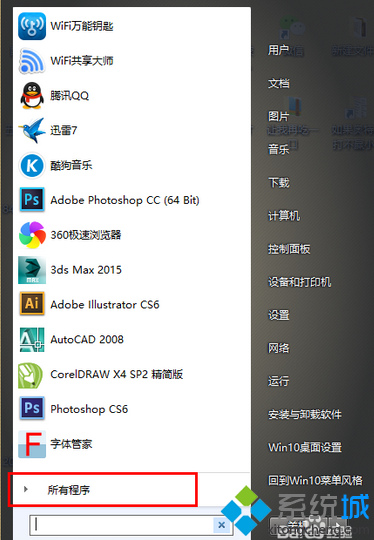
Task: Launch WiFi共享大师 via its blue icon
Action: (x=32, y=61)
